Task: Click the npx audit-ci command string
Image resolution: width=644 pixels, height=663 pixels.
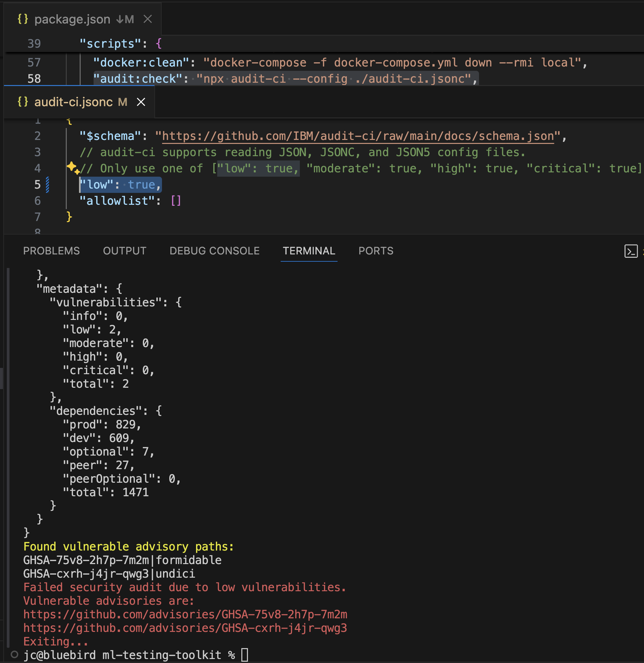Action: point(334,79)
